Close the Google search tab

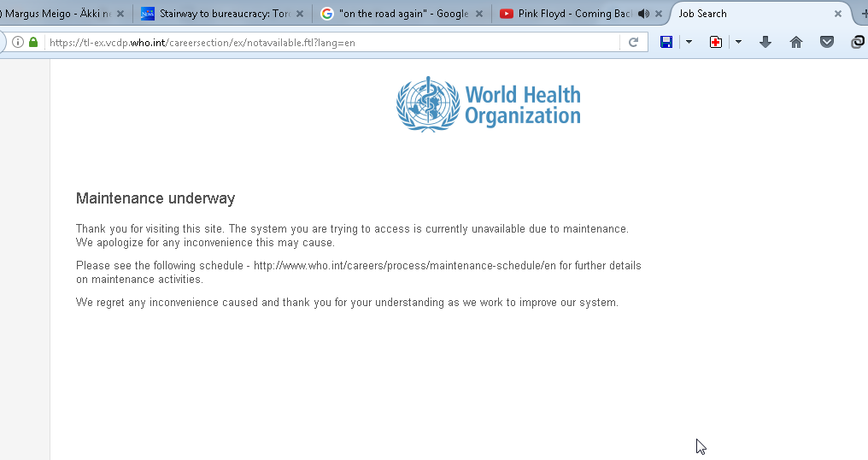(478, 14)
